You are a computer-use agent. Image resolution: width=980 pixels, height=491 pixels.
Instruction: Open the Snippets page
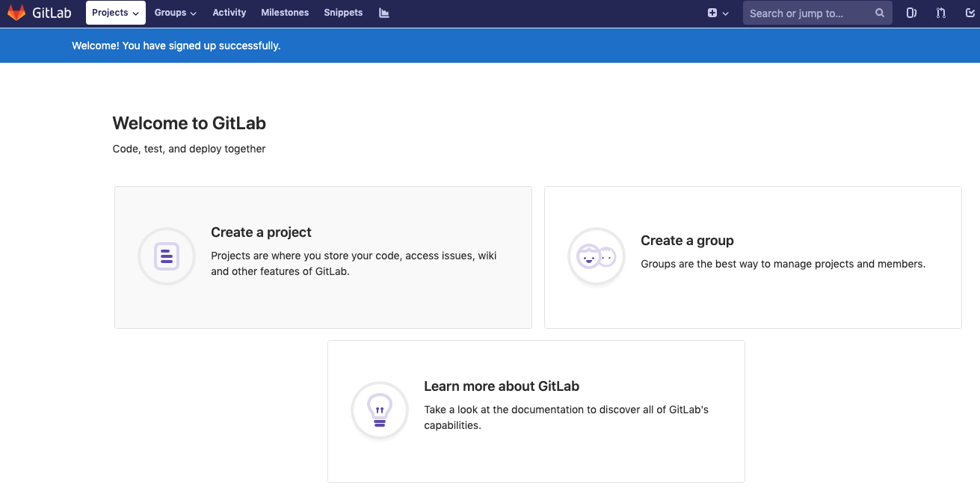(x=343, y=13)
